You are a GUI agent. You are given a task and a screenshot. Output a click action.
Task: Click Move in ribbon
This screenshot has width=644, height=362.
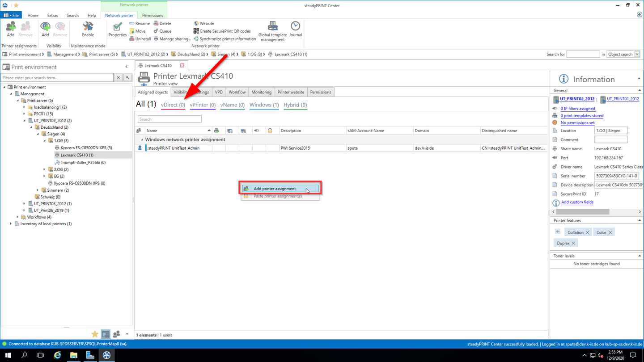[138, 31]
